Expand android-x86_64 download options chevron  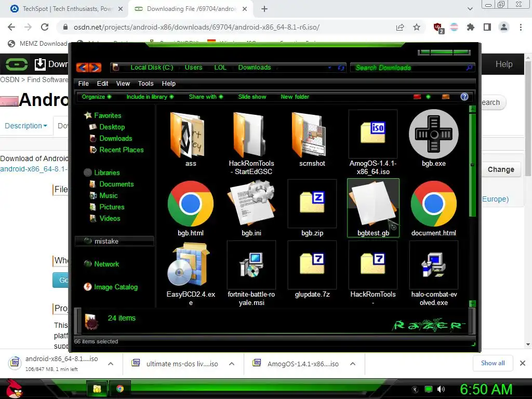(x=110, y=364)
